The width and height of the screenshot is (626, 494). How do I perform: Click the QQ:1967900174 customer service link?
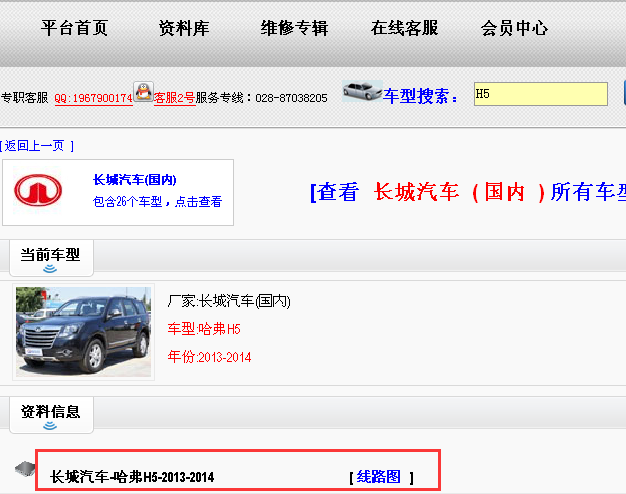(x=93, y=98)
